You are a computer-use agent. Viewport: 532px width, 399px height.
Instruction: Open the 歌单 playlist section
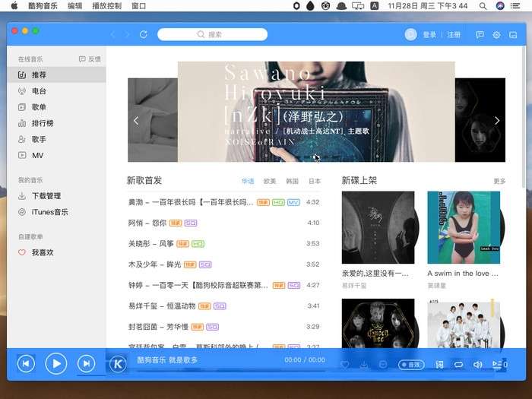(56, 107)
